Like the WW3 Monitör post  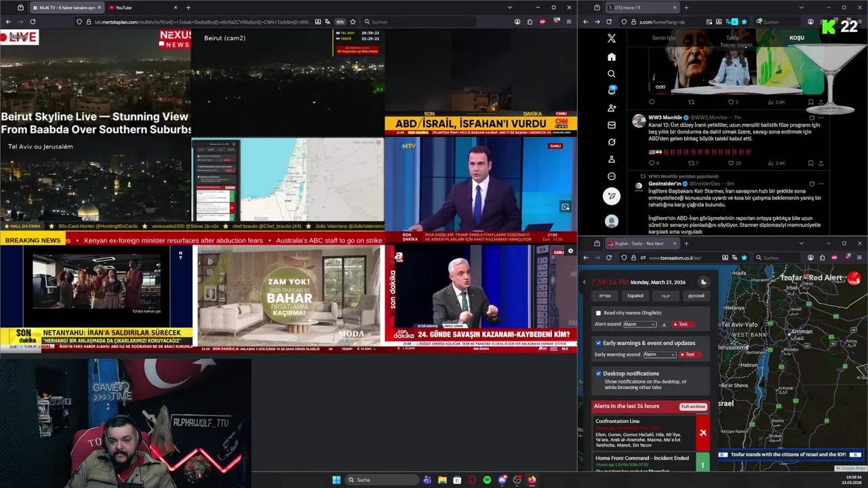[x=730, y=163]
